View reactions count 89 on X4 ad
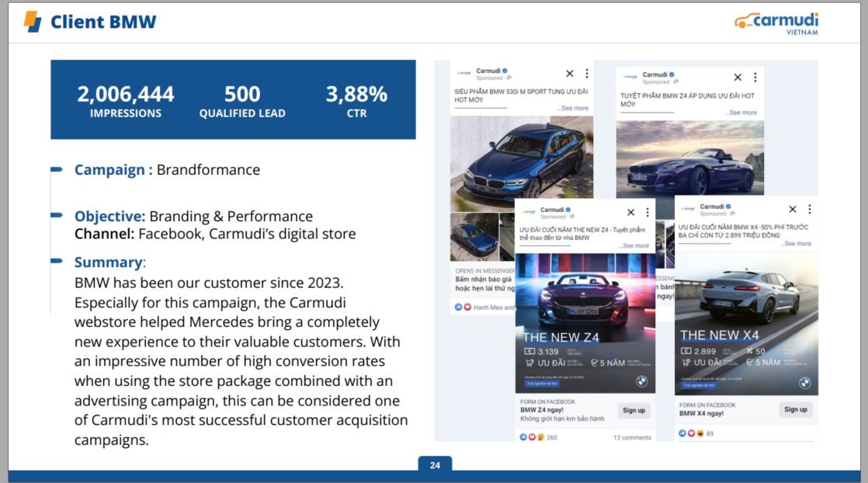Viewport: 868px width, 483px height. click(x=696, y=434)
